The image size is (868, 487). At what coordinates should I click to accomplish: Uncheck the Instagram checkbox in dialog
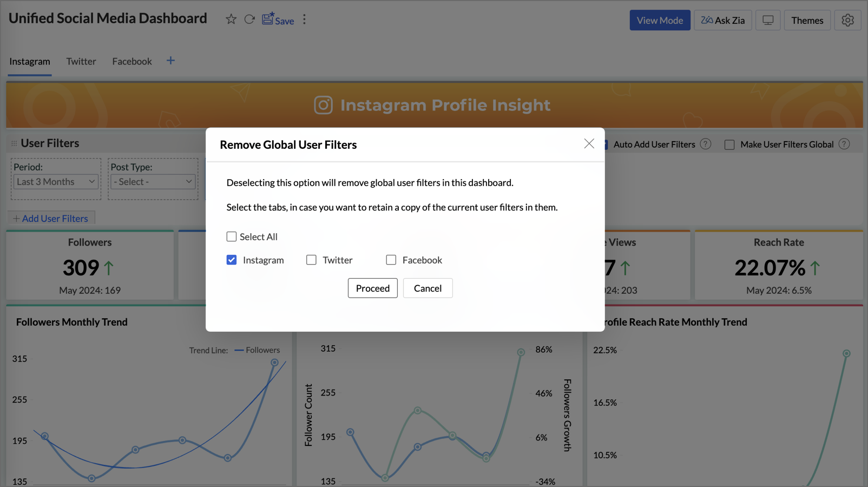coord(232,260)
